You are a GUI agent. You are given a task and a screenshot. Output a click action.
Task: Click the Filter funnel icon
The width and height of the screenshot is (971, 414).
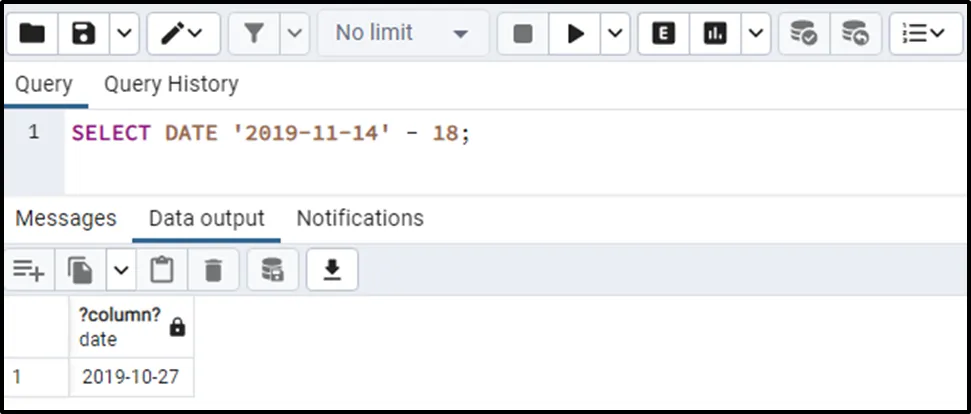click(x=254, y=34)
